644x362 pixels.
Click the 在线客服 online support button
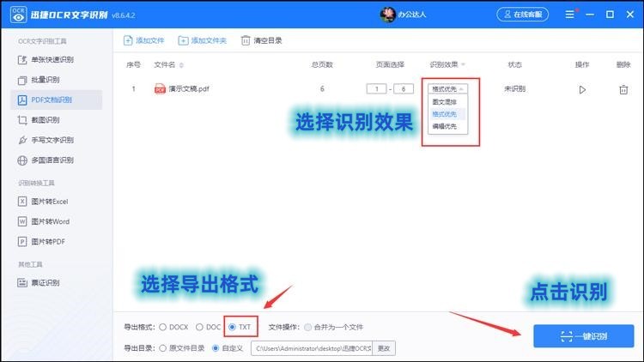tap(522, 15)
